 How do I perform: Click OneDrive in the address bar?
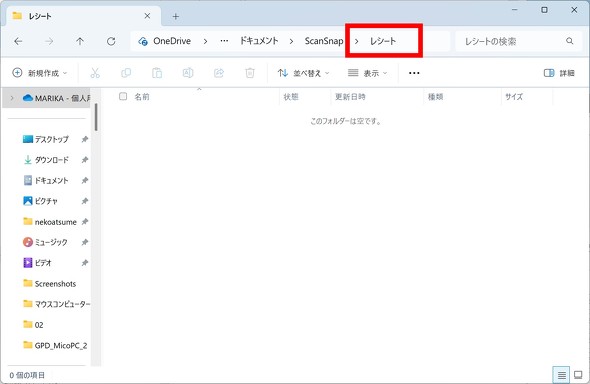(x=172, y=41)
